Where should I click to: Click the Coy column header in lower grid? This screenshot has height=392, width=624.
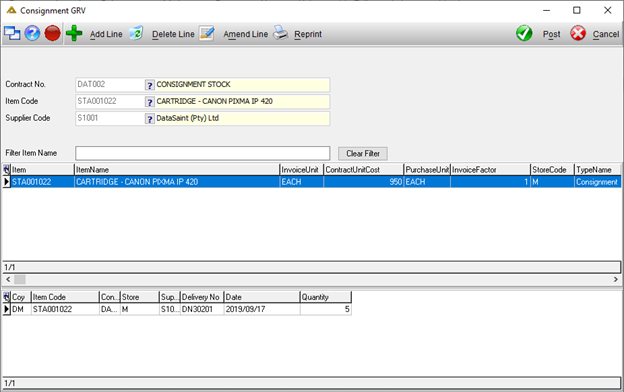pos(21,297)
